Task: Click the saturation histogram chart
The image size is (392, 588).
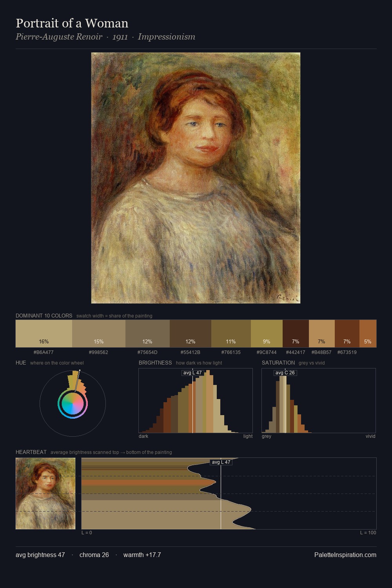Action: 319,401
